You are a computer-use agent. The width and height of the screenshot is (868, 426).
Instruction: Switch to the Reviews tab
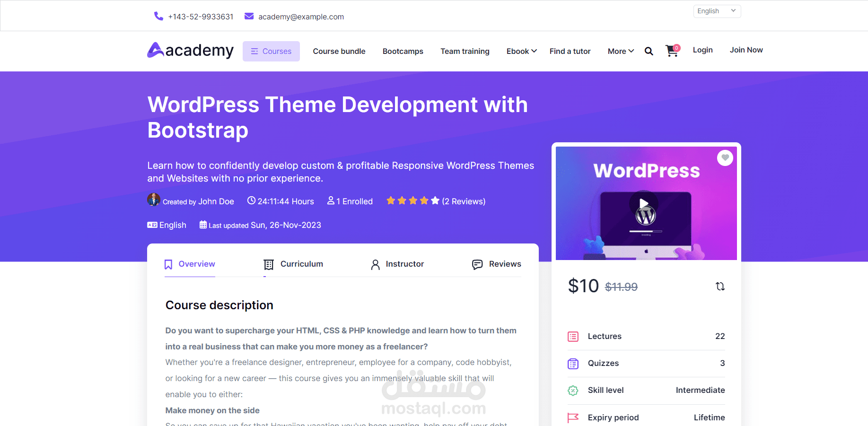click(497, 264)
